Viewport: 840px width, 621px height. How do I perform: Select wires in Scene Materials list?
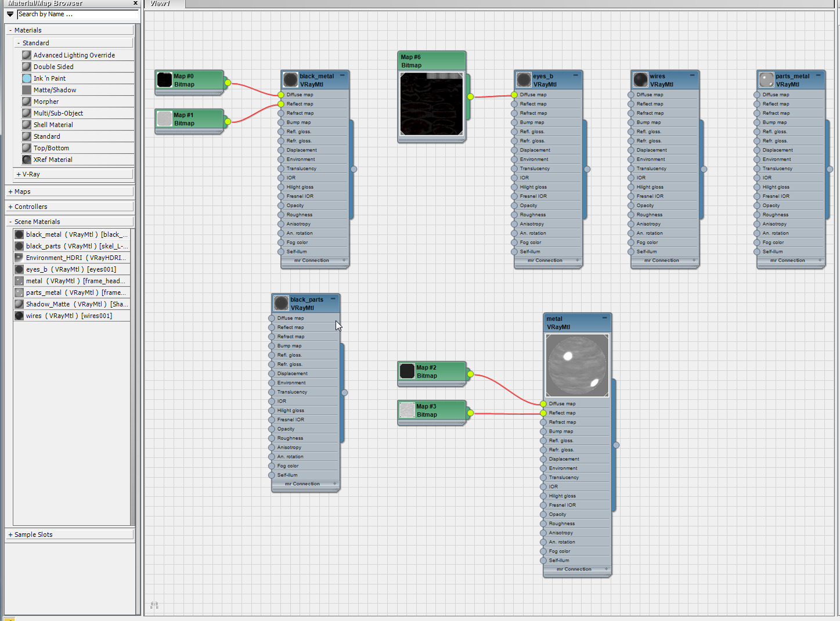(x=71, y=316)
